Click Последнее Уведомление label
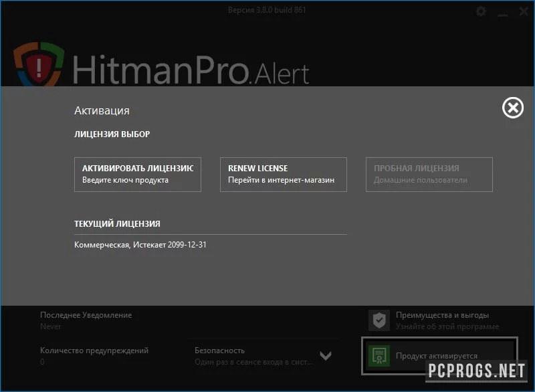Viewport: 535px width, 392px height. tap(86, 315)
